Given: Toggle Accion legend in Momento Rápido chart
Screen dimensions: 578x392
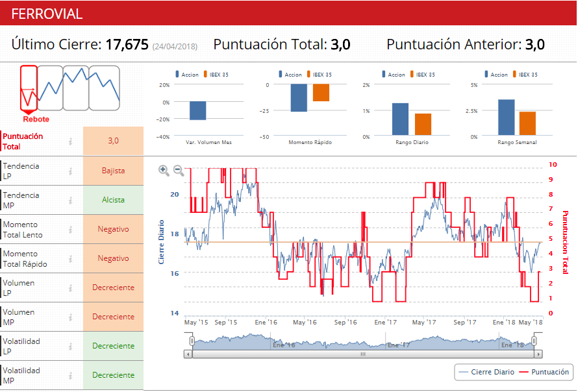Looking at the screenshot, I should tap(290, 75).
